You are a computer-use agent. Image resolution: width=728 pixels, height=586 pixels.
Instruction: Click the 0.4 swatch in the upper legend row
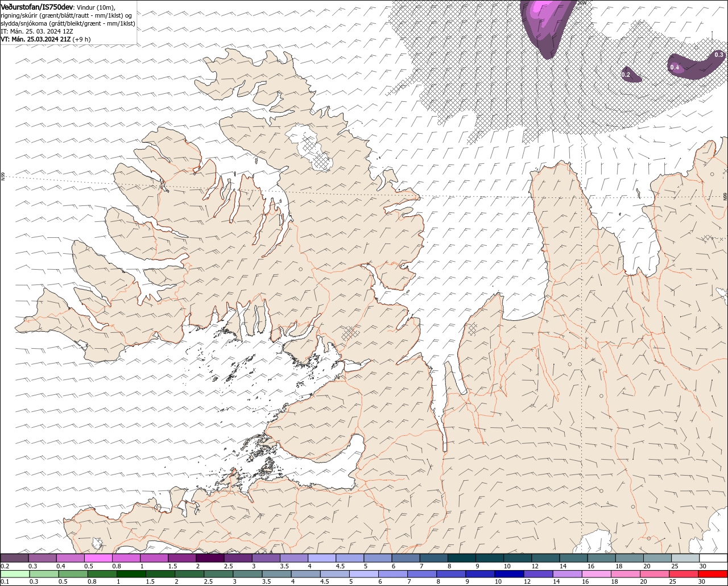pyautogui.click(x=70, y=558)
